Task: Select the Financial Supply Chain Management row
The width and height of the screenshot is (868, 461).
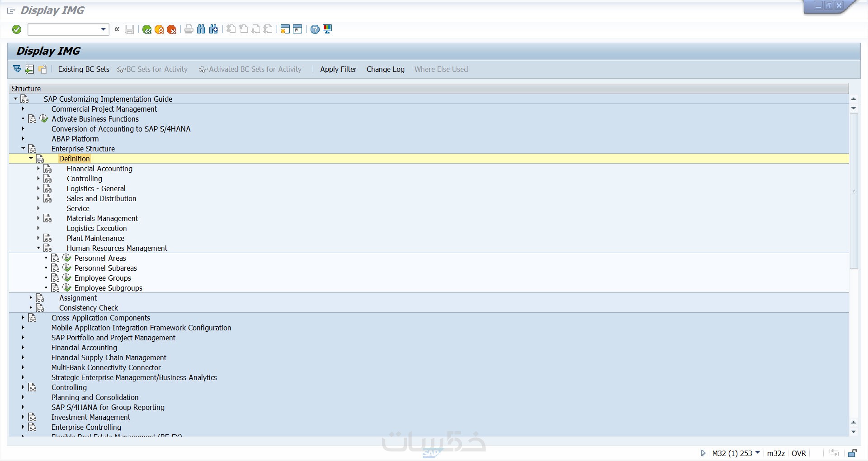Action: pos(109,358)
